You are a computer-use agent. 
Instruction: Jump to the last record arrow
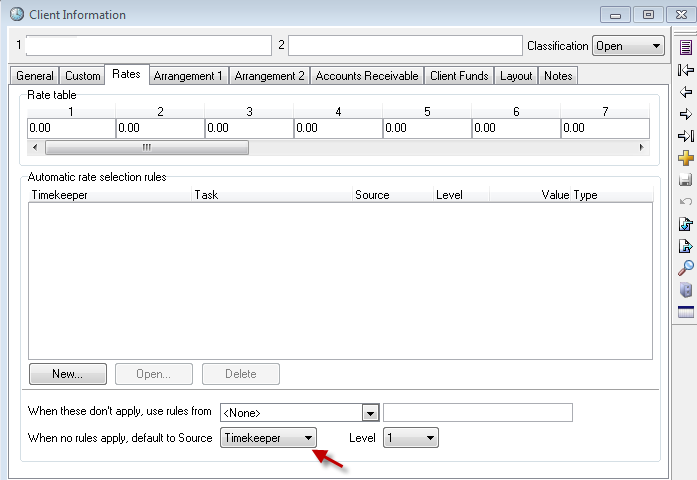pyautogui.click(x=686, y=136)
